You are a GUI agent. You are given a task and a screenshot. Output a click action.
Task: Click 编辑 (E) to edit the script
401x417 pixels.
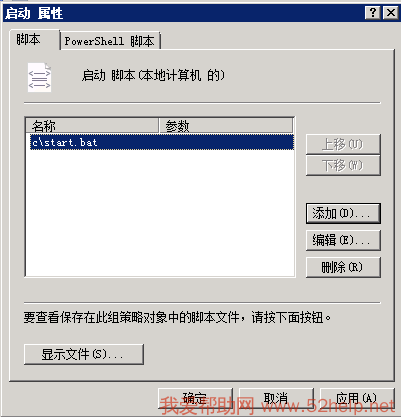click(343, 240)
